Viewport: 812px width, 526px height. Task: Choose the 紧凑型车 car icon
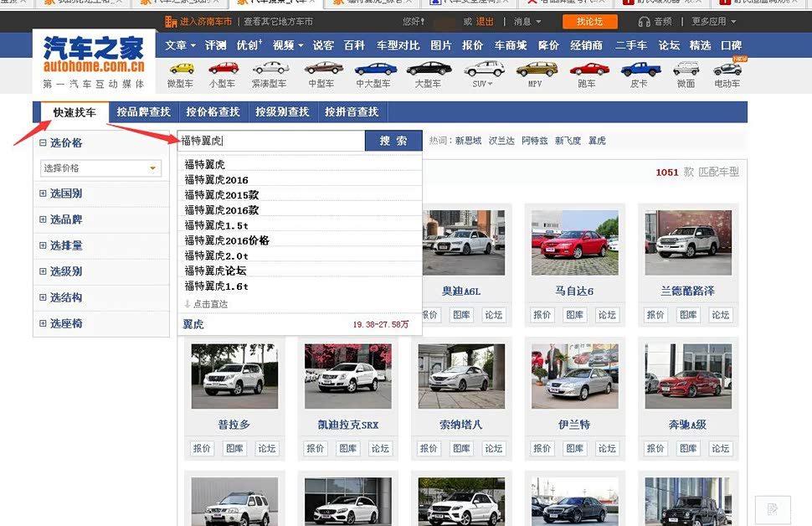(x=270, y=68)
